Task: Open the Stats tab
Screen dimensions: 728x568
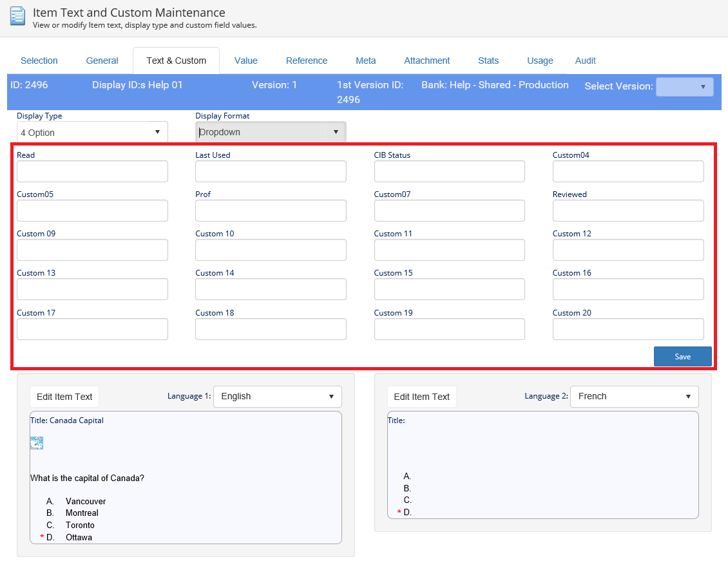Action: (488, 61)
